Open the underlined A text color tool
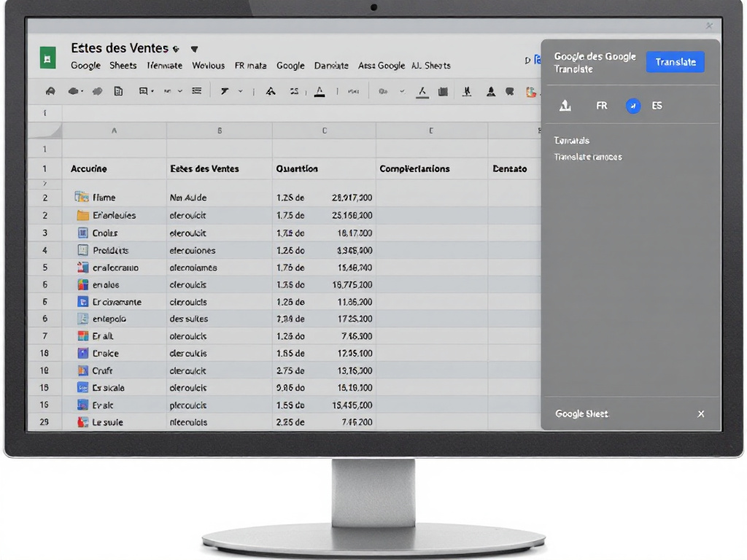 tap(320, 91)
